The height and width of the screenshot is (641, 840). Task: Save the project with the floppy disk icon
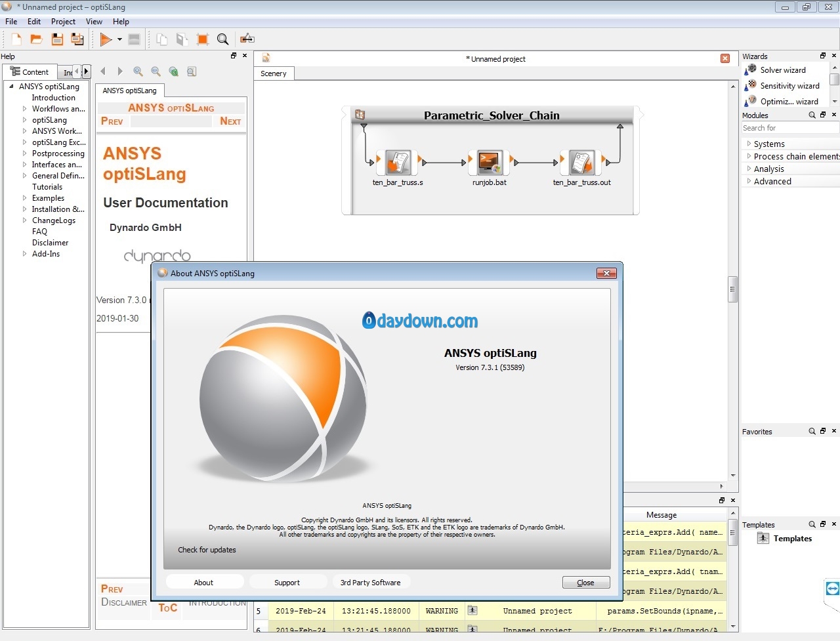point(57,39)
